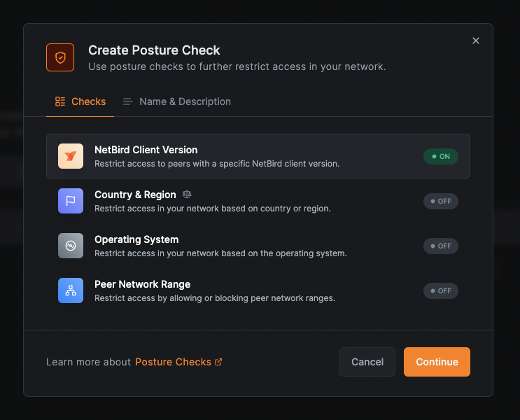Turn off NetBird Client Version toggle
The width and height of the screenshot is (520, 420).
tap(440, 156)
